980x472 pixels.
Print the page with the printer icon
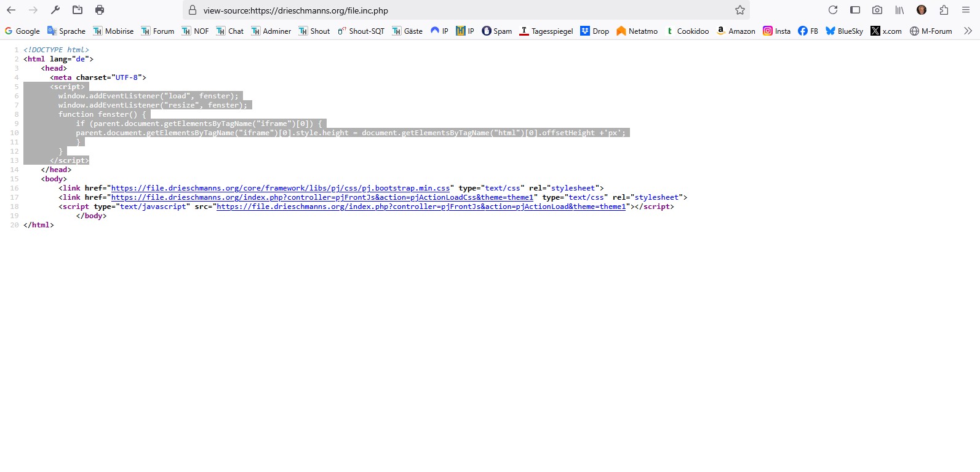click(x=100, y=10)
